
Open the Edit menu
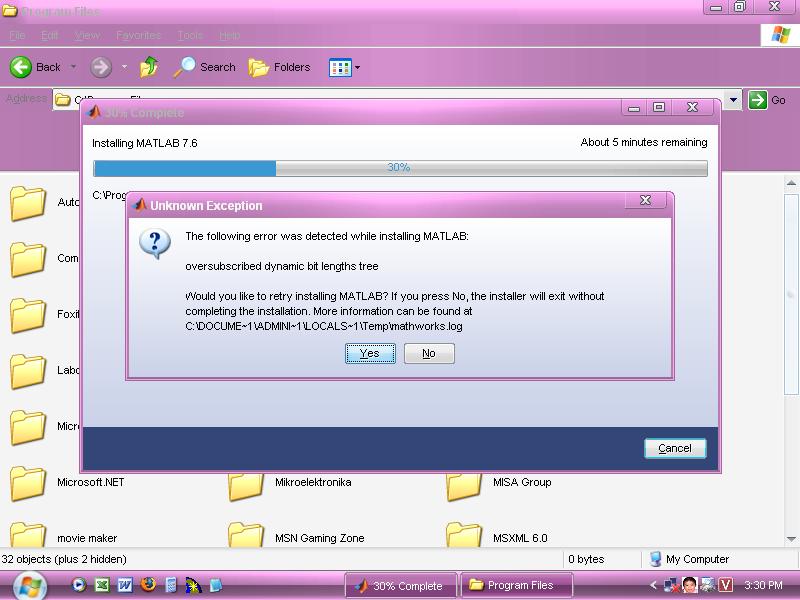coord(49,35)
